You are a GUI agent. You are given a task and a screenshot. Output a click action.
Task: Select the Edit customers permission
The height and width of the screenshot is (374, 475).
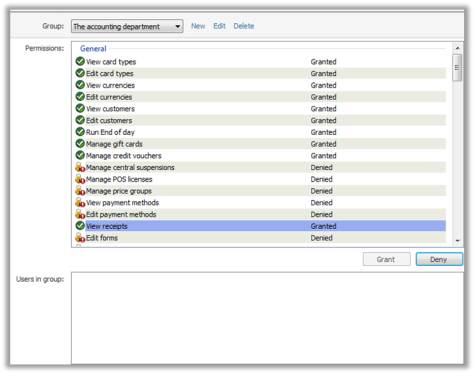click(x=260, y=120)
